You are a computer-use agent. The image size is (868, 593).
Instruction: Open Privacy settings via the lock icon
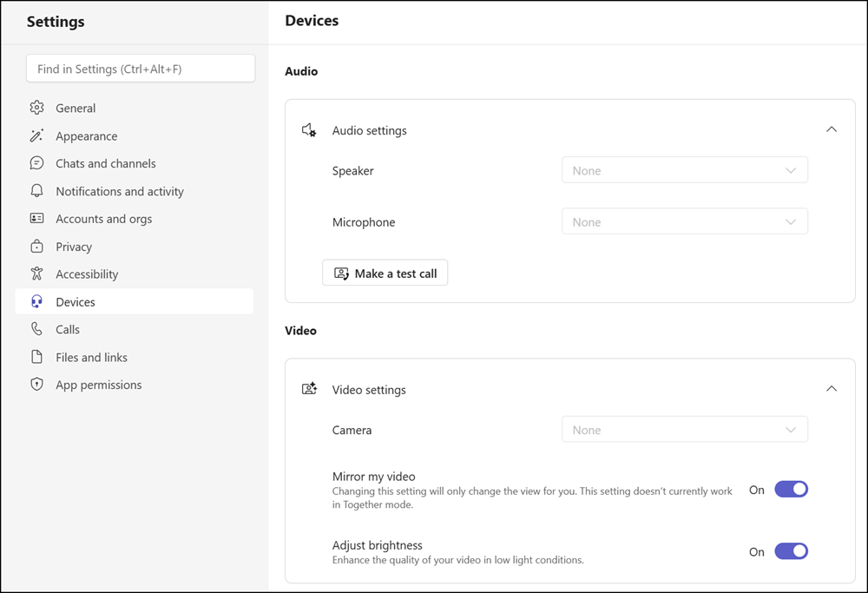tap(36, 246)
